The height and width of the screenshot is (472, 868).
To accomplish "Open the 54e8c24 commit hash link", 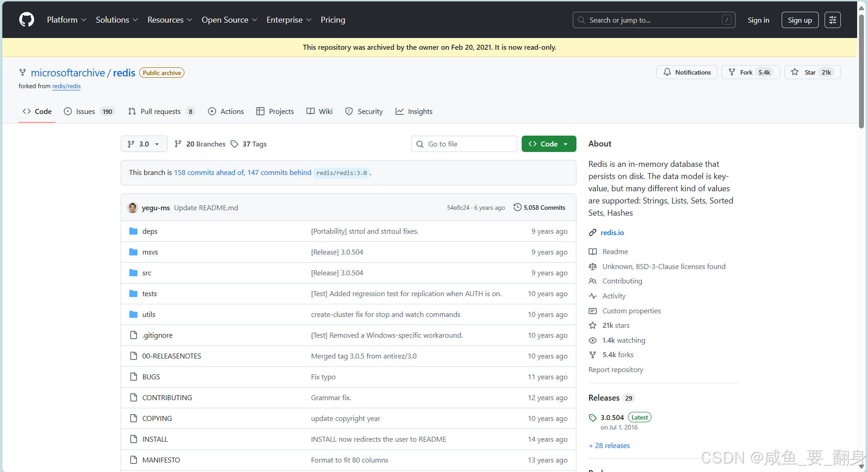I will coord(458,208).
